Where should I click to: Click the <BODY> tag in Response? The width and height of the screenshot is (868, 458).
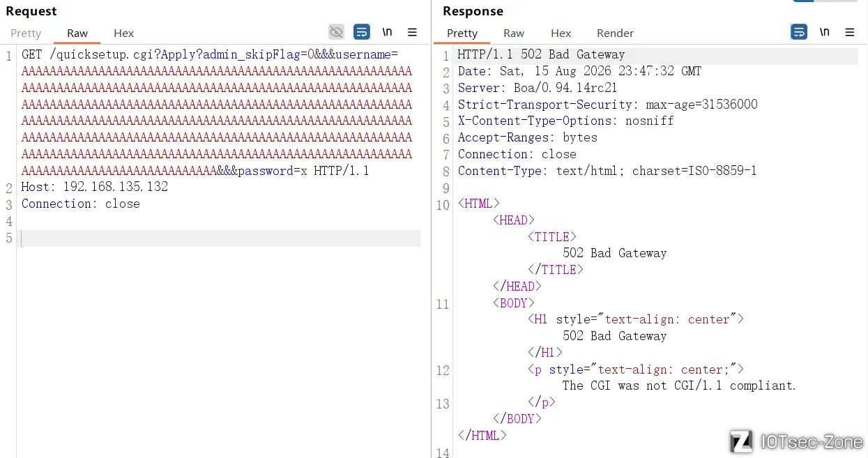click(x=514, y=303)
